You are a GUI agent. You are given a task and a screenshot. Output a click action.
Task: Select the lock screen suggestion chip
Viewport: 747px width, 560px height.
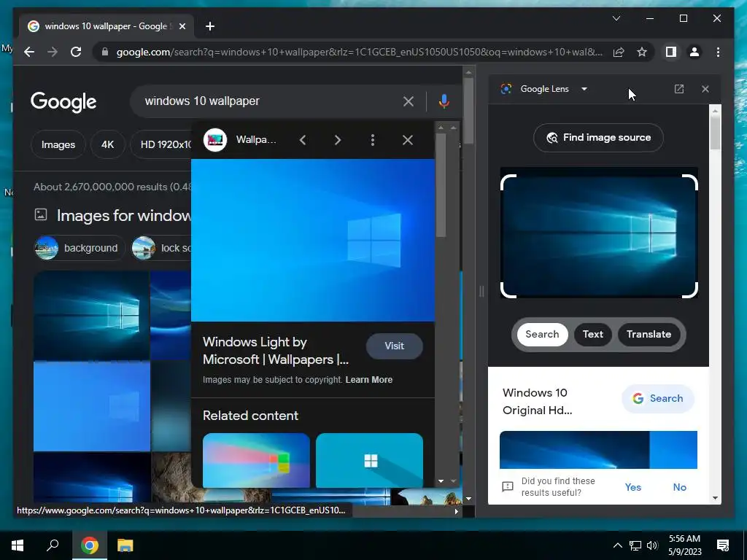(x=162, y=248)
